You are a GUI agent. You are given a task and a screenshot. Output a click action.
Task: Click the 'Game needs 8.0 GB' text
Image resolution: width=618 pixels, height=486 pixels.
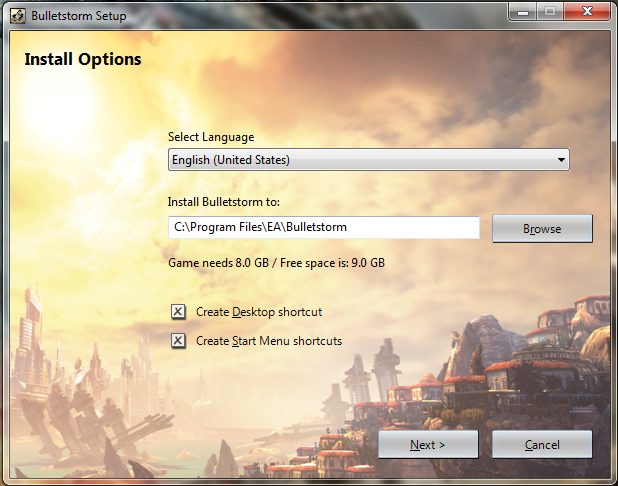pos(218,263)
